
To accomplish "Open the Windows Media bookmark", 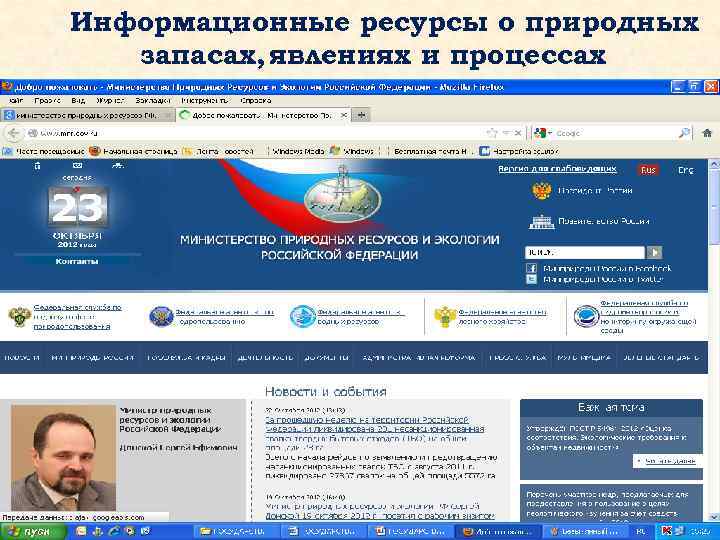I will [298, 151].
